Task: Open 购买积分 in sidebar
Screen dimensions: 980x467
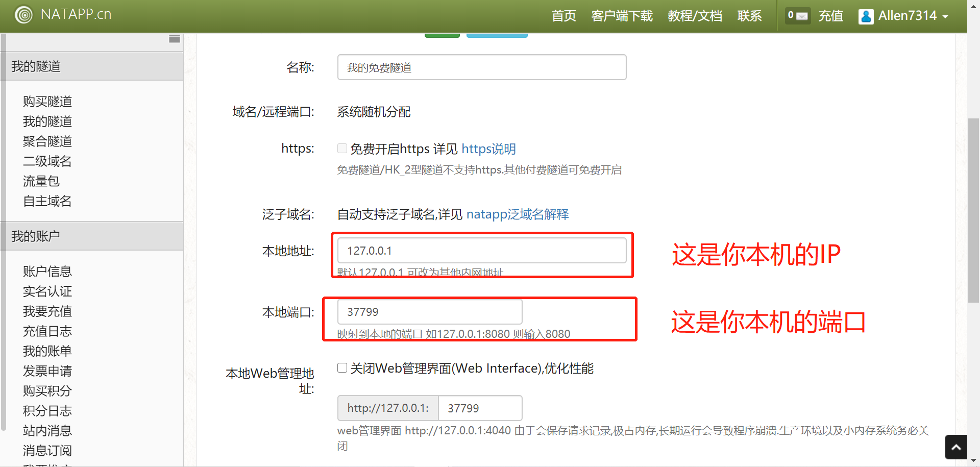Action: pos(47,391)
